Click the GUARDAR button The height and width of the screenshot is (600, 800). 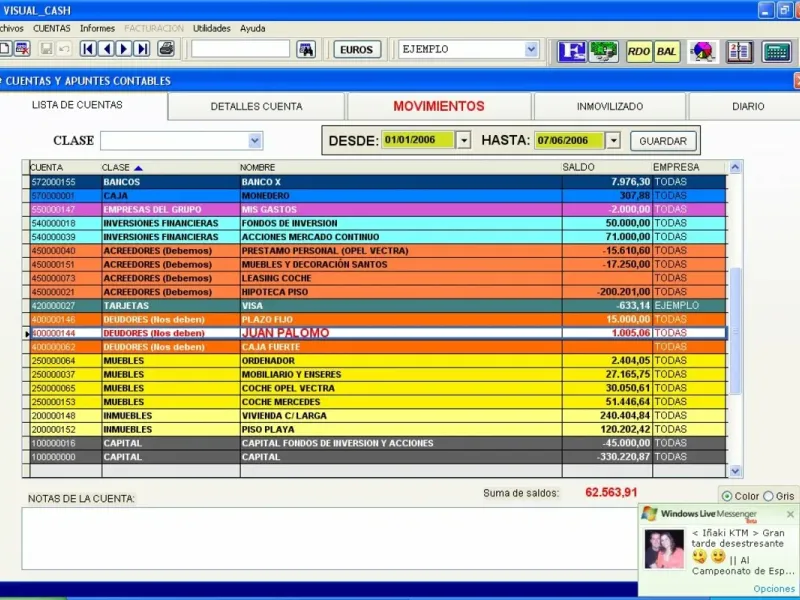663,141
